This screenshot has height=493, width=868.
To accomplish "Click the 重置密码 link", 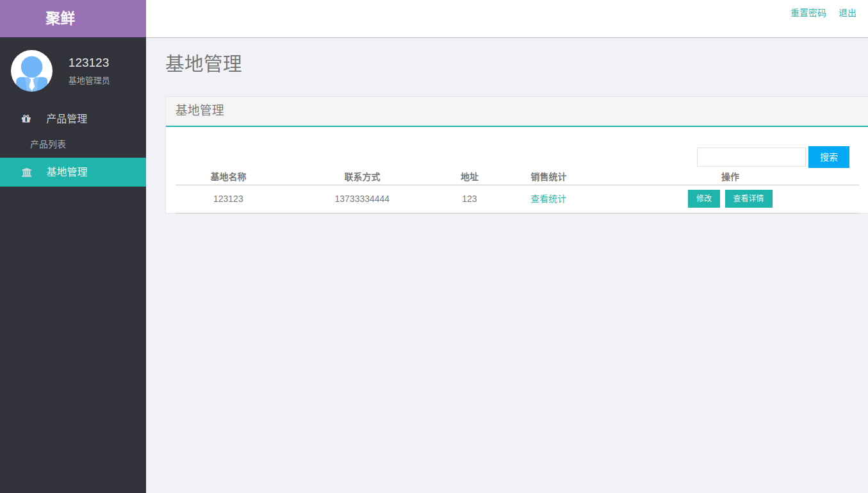I will point(808,13).
